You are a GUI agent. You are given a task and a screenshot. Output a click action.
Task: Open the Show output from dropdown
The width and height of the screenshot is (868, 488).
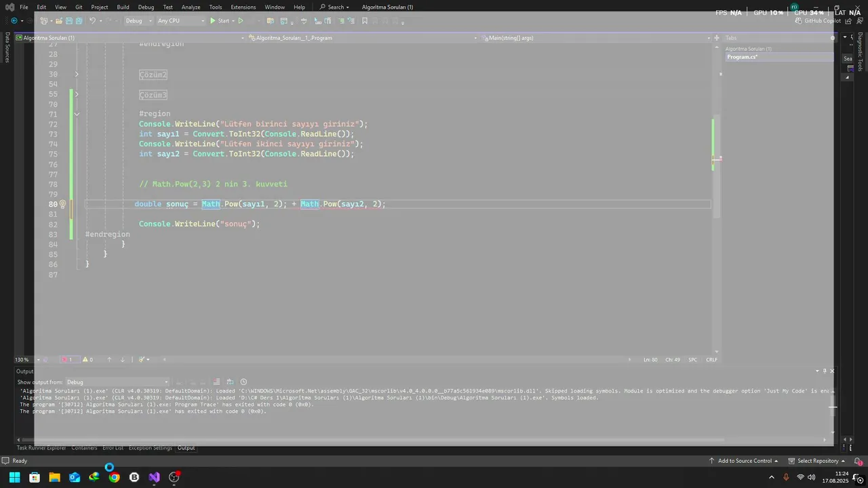[117, 382]
